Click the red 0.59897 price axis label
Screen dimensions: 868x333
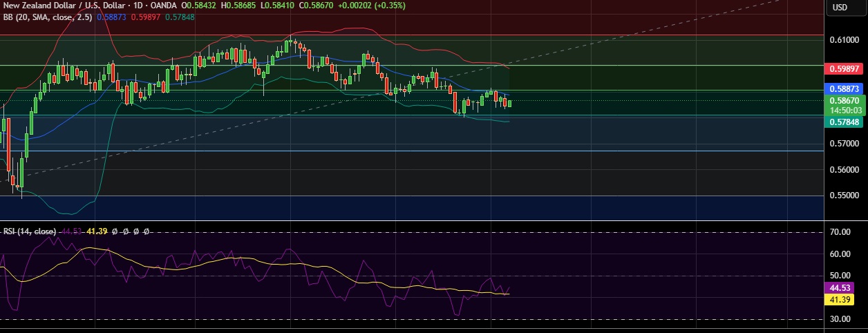843,68
